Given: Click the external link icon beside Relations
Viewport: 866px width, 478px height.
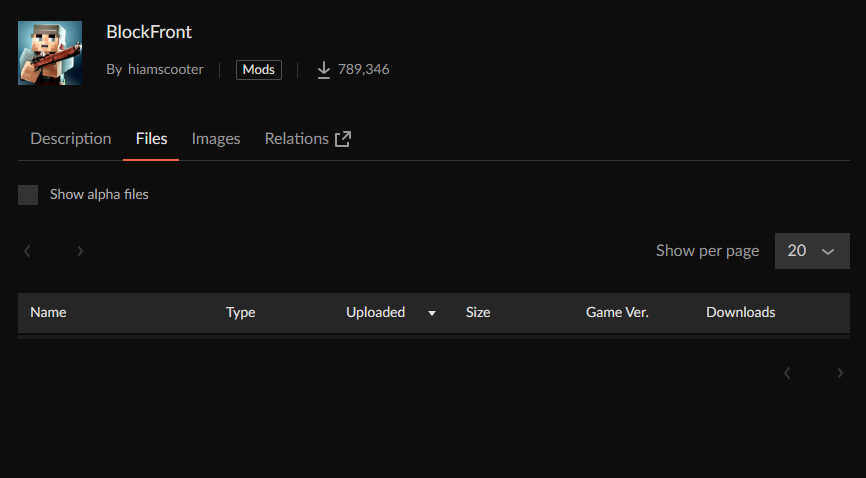Looking at the screenshot, I should (343, 139).
